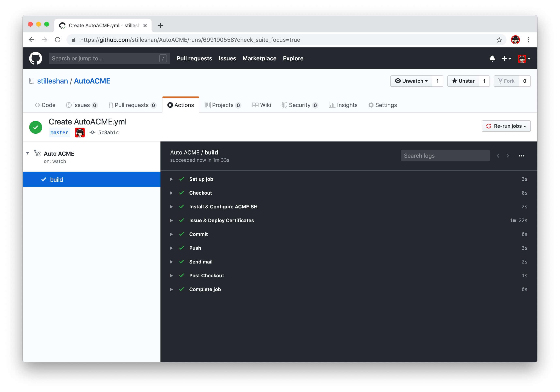This screenshot has height=392, width=560.
Task: Expand the Checkout step
Action: (171, 193)
